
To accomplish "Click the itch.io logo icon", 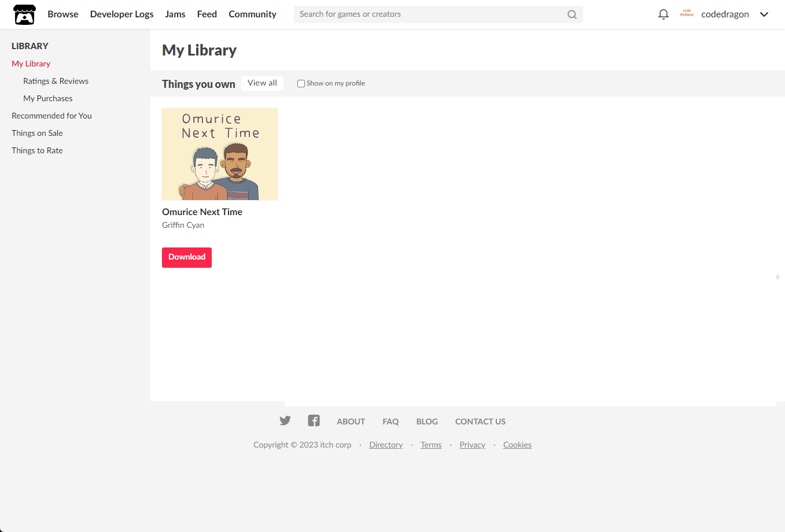I will pyautogui.click(x=24, y=14).
